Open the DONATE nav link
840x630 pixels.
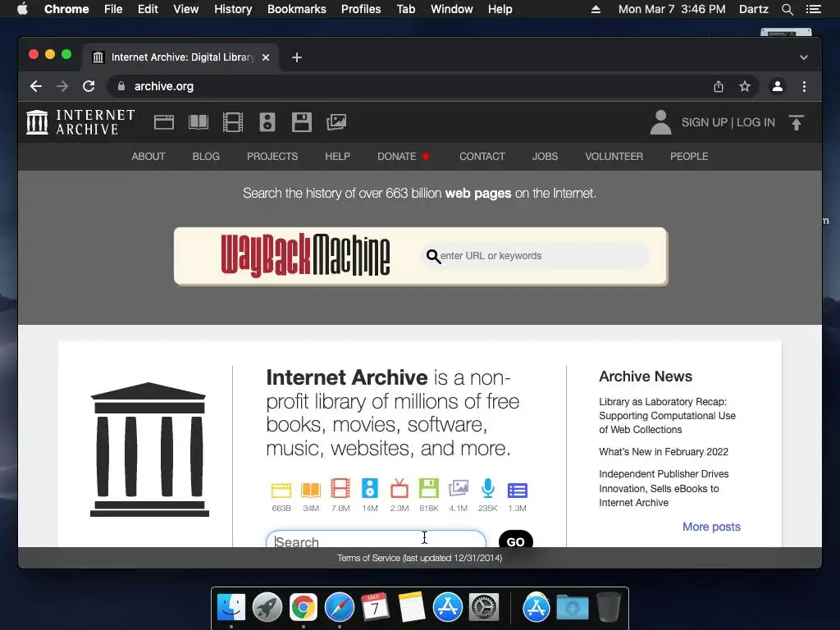(404, 157)
